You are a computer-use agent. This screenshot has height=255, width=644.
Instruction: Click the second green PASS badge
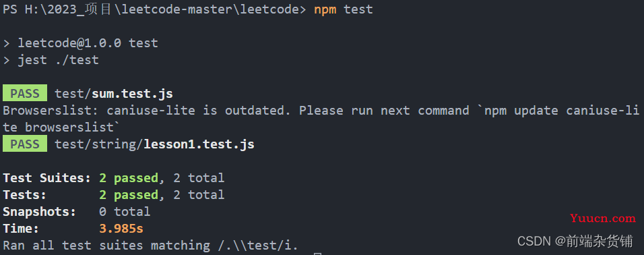[x=25, y=144]
